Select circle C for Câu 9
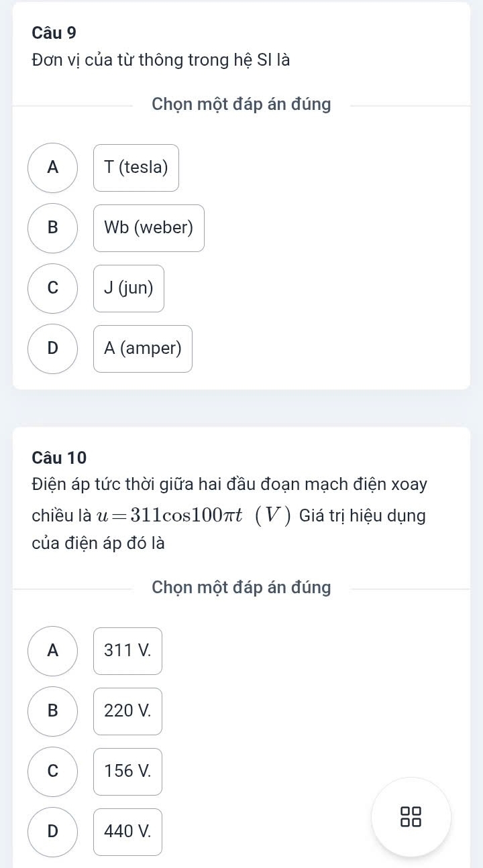Viewport: 483px width, 868px height. (53, 288)
